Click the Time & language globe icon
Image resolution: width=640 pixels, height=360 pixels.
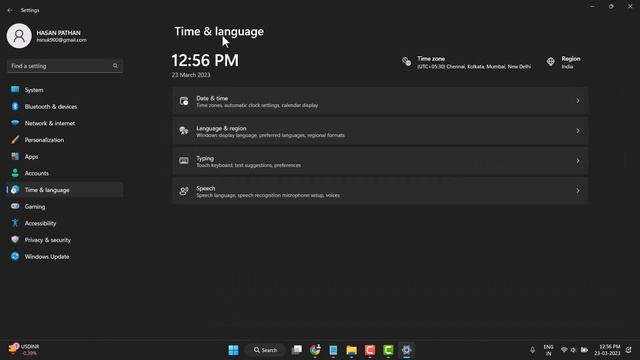15,190
